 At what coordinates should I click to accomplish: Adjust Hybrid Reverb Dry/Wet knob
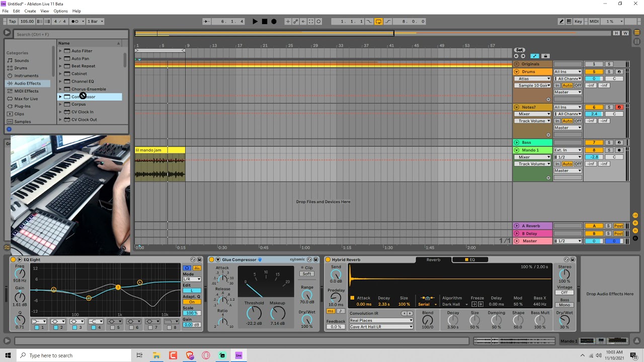click(565, 320)
